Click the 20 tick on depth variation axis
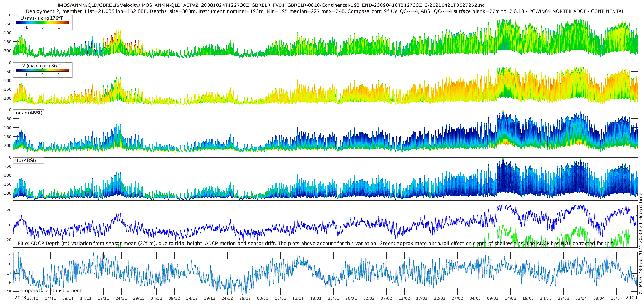This screenshot has width=644, height=304. [x=9, y=210]
